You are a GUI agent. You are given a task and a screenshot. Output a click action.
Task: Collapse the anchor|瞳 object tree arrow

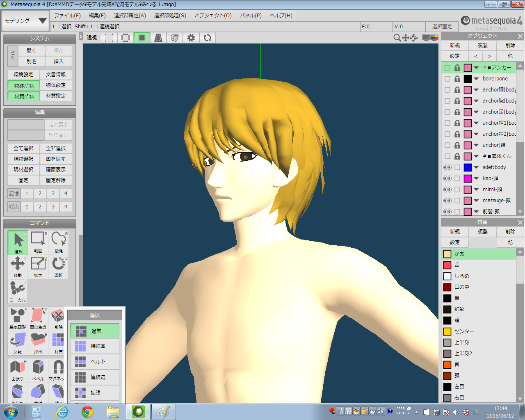coord(476,145)
